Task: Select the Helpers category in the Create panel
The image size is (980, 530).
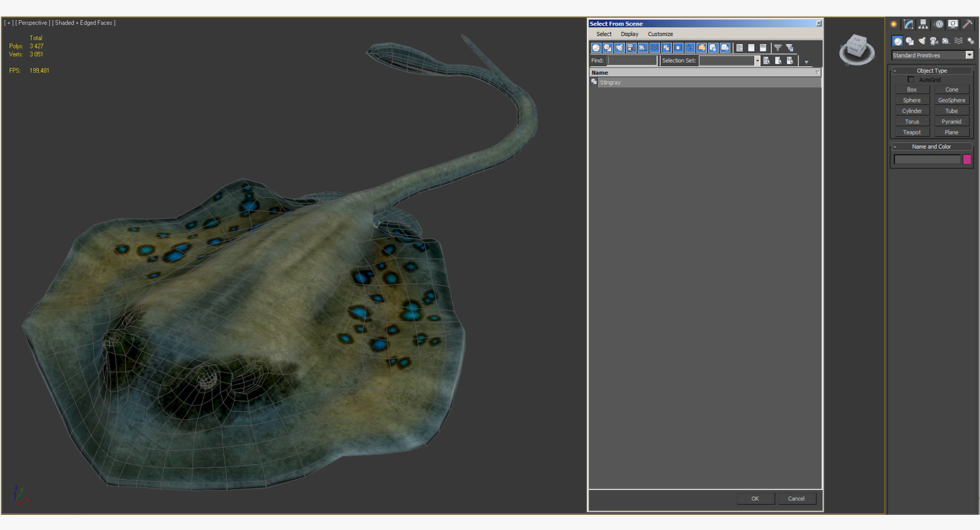Action: 946,41
